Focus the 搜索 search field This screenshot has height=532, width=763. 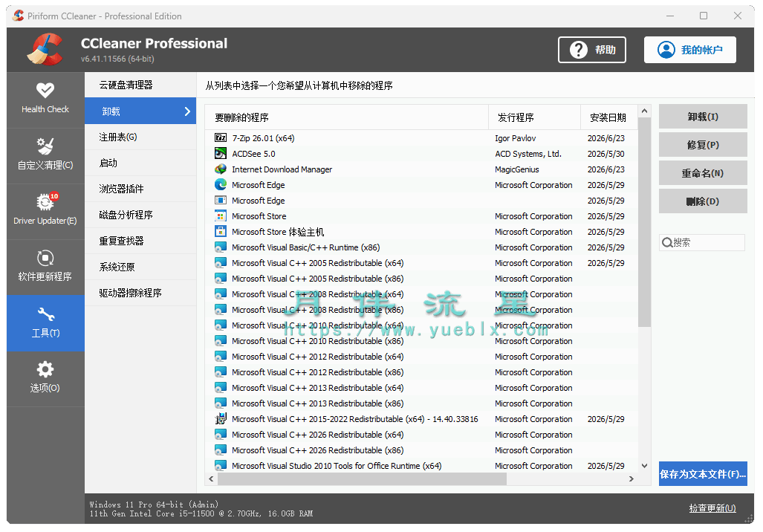702,242
